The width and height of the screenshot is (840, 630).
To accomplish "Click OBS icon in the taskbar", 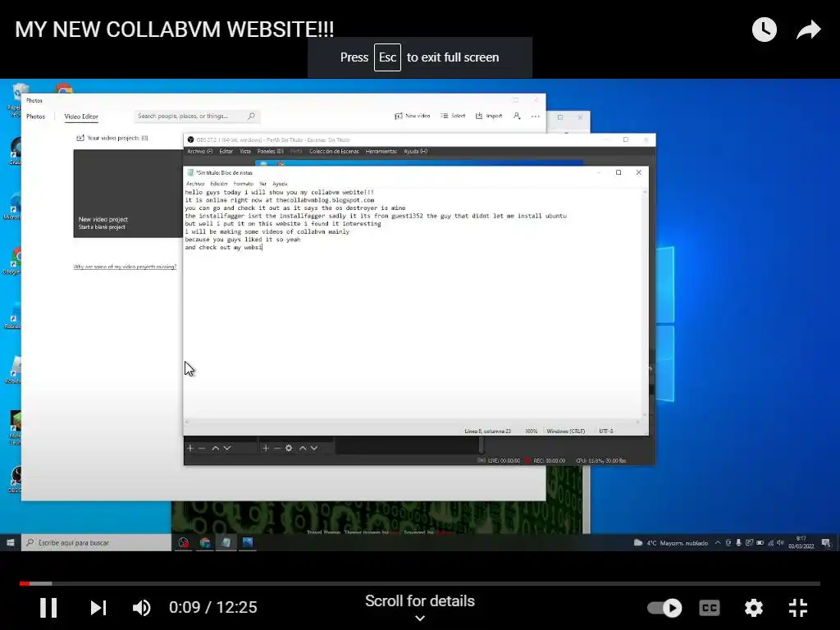I will [183, 543].
